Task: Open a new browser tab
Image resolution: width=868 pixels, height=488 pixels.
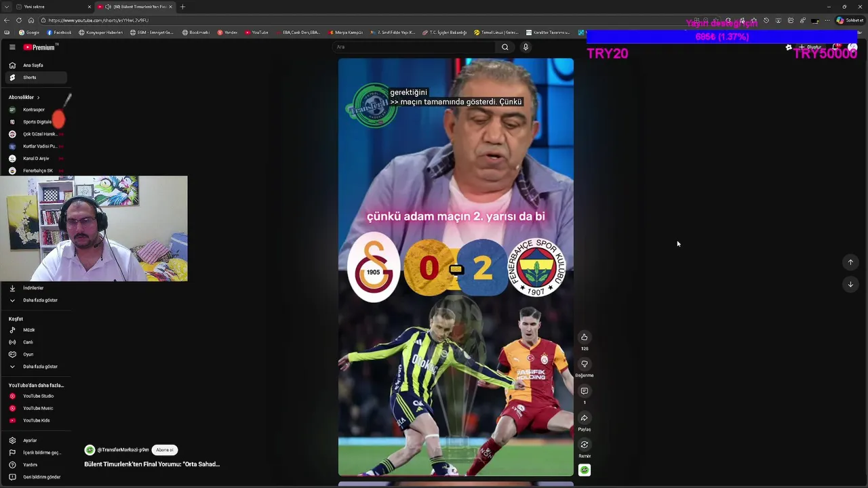Action: (182, 7)
